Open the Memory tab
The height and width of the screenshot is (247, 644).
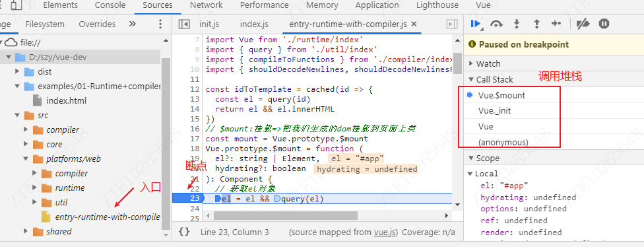coord(322,5)
